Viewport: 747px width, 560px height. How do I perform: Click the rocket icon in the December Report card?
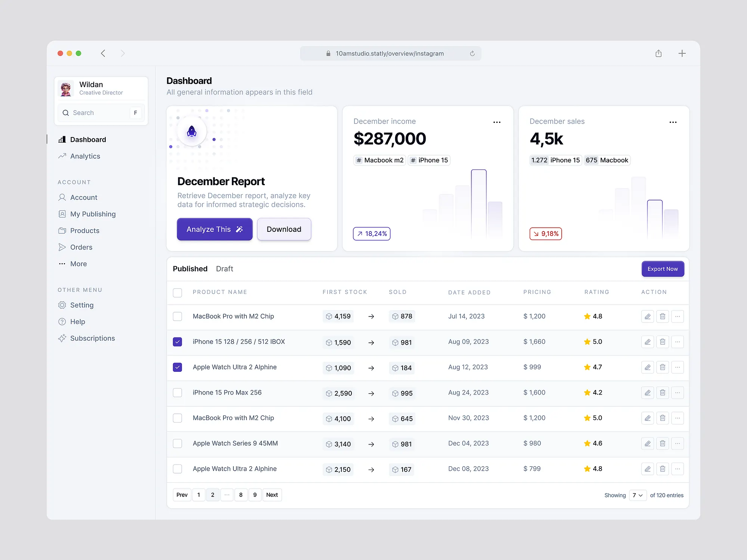[192, 131]
